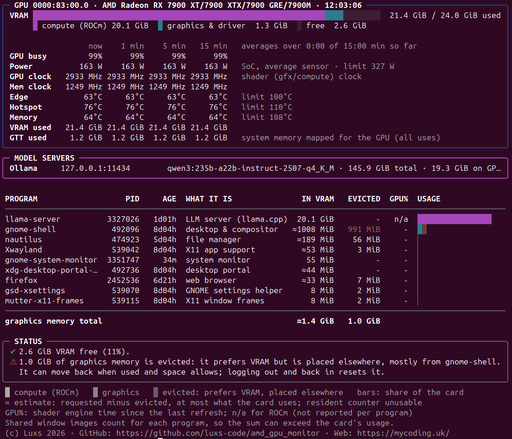This screenshot has height=439, width=512.
Task: Click the purple compute (ROCm) swatch under VRAM bar
Action: (x=35, y=26)
